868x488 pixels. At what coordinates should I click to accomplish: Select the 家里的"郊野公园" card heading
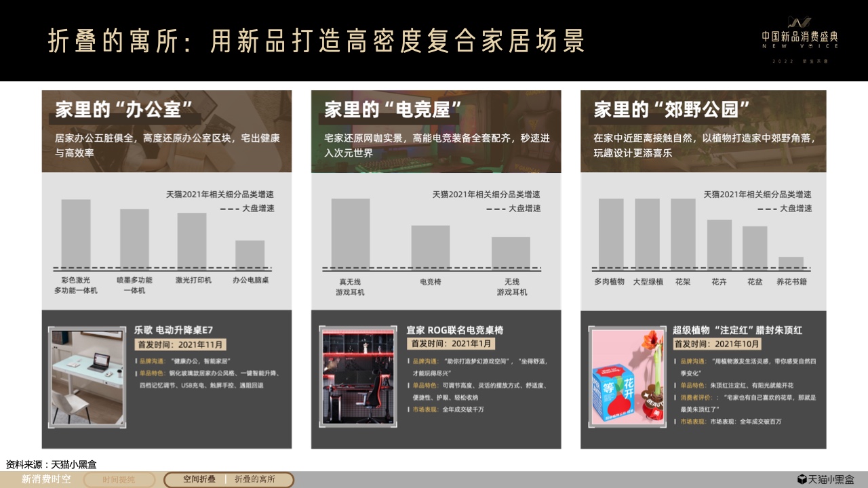coord(671,110)
